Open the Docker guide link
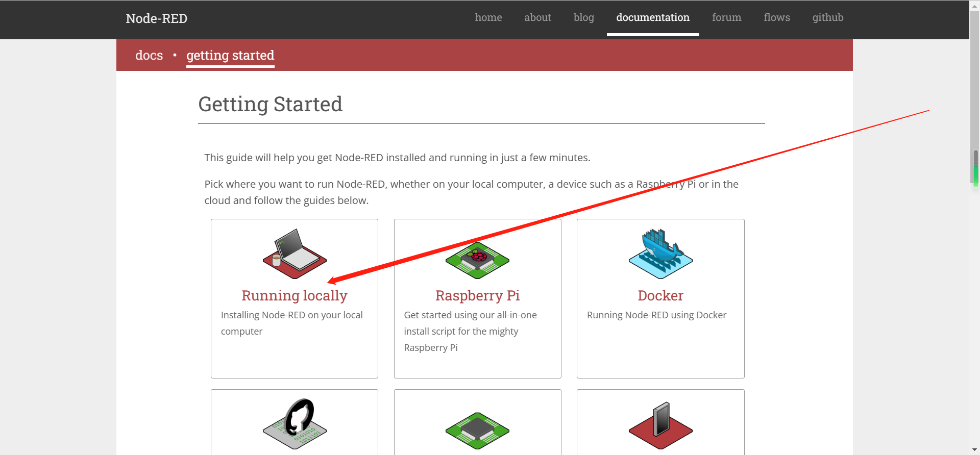The image size is (980, 455). click(660, 295)
